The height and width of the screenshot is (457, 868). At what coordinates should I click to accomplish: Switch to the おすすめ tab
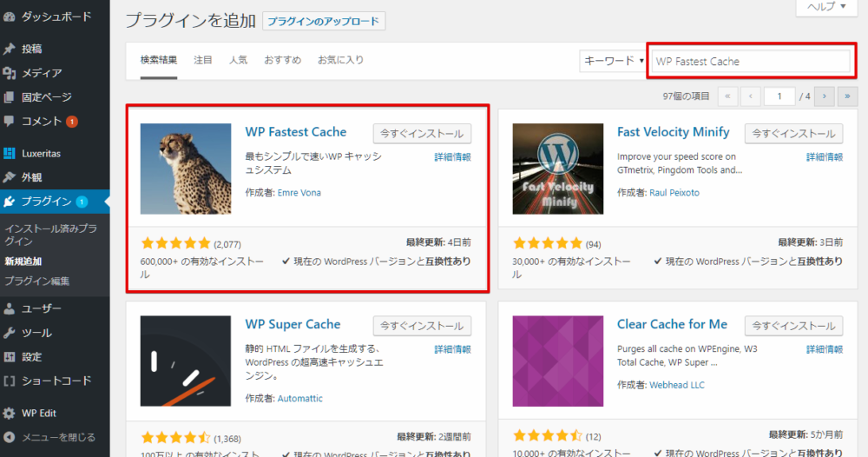pos(282,60)
